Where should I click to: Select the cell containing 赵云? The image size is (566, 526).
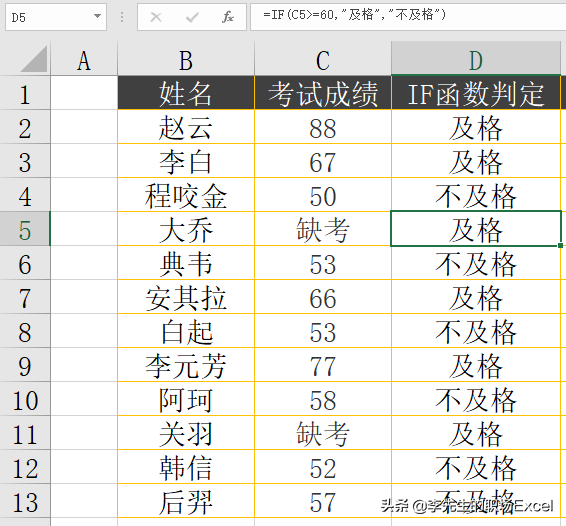coord(186,127)
